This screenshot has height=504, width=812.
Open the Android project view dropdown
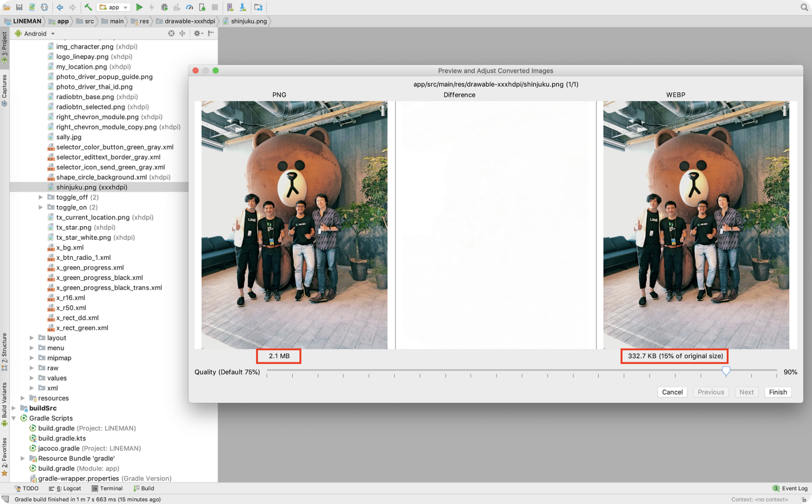[x=35, y=33]
